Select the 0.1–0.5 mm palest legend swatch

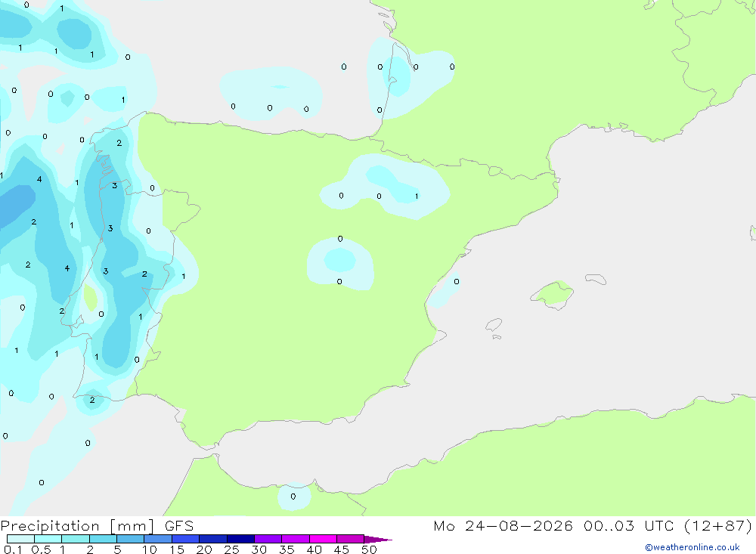click(x=20, y=539)
